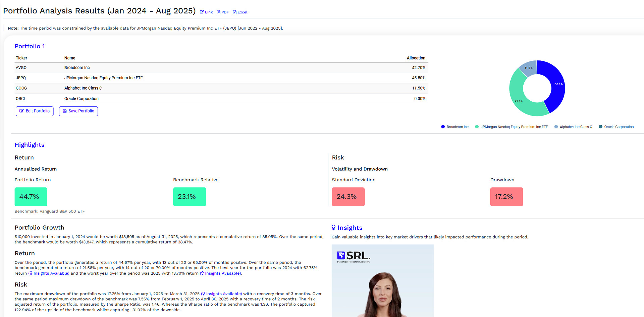Screen dimensions: 644x317
Task: Select the 45.50% allocation value
Action: [419, 78]
